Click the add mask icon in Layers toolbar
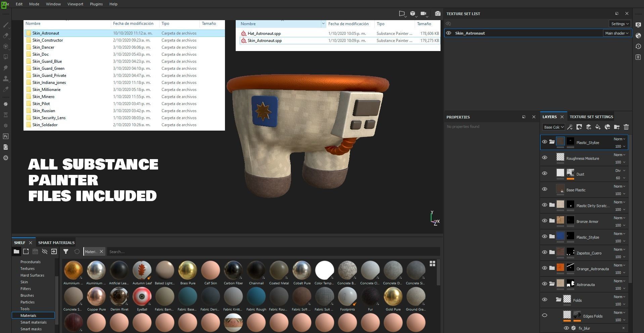Viewport: 644px width, 333px height. coord(579,127)
